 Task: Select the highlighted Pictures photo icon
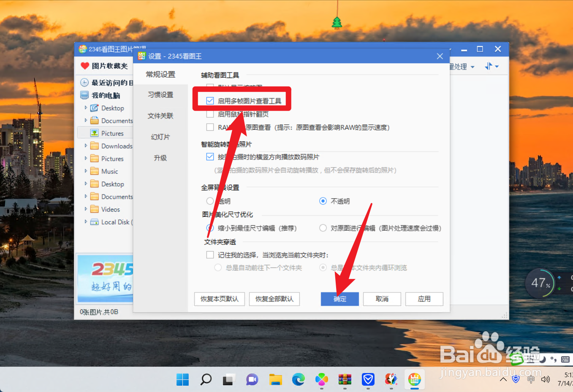pos(94,133)
